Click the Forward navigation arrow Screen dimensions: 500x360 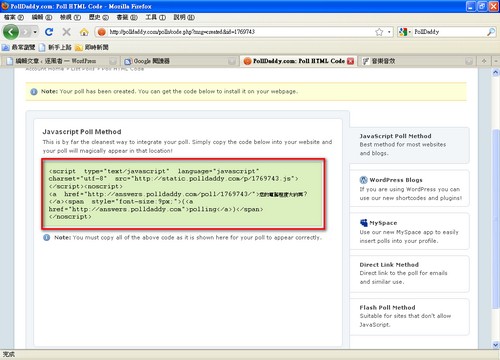[x=25, y=32]
